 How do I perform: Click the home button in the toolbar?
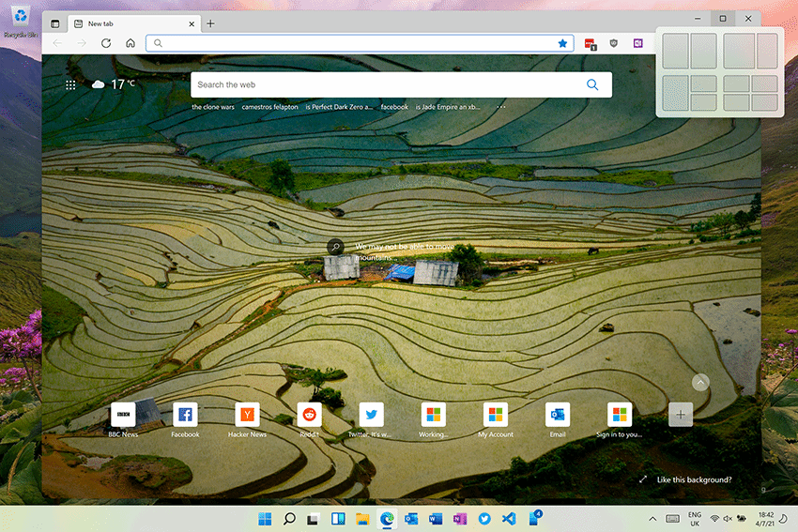(x=130, y=43)
